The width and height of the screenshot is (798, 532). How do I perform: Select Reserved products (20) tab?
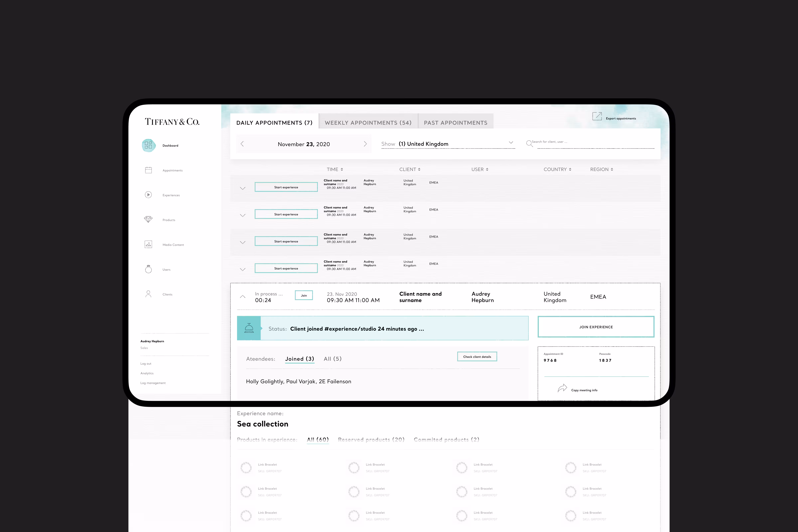(x=371, y=440)
